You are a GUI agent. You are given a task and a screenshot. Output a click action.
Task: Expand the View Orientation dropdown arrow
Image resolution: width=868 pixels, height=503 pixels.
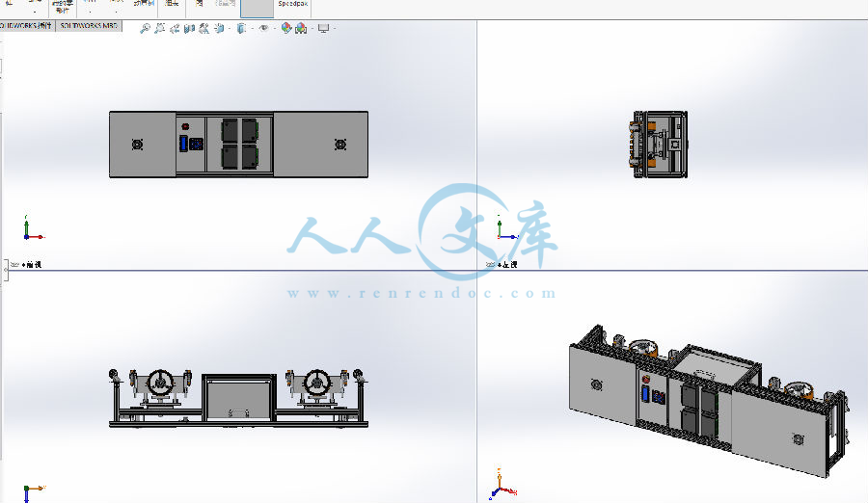[x=230, y=29]
